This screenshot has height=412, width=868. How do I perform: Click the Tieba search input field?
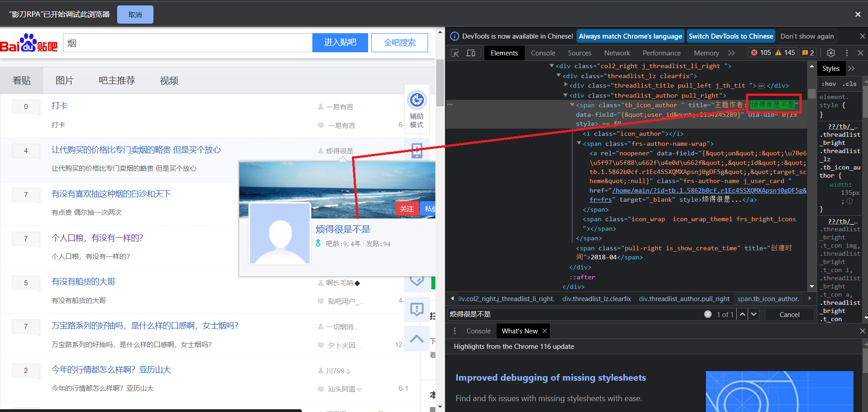187,43
